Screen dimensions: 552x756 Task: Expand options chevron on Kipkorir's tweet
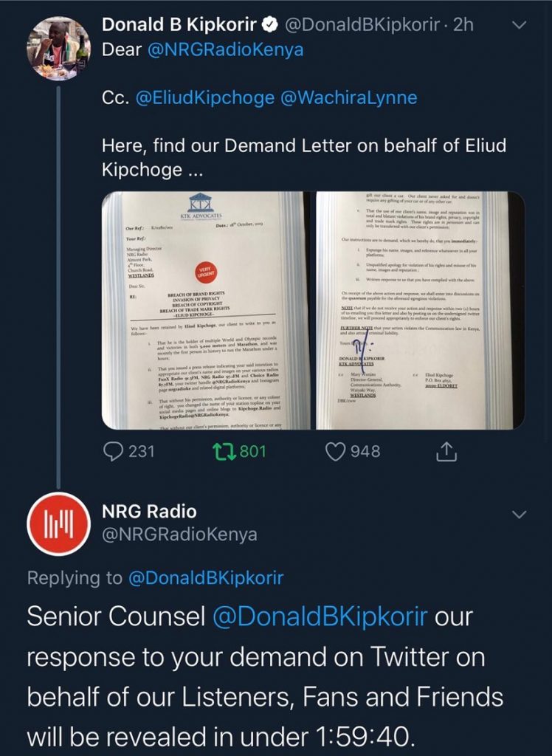coord(520,24)
